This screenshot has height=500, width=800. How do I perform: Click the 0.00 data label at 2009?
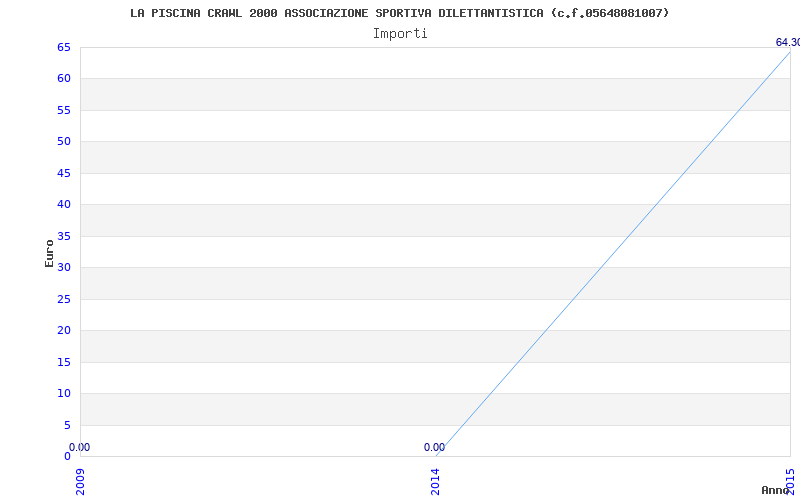80,447
